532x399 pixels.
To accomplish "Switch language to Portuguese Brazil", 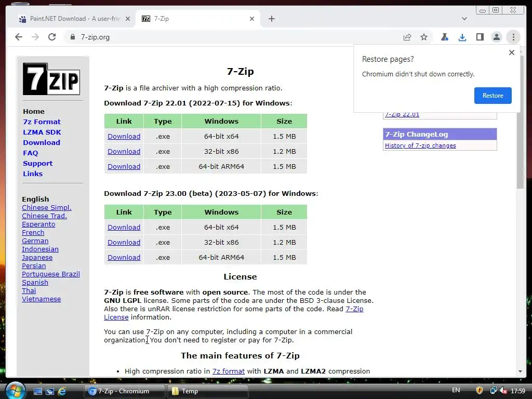I will click(51, 274).
